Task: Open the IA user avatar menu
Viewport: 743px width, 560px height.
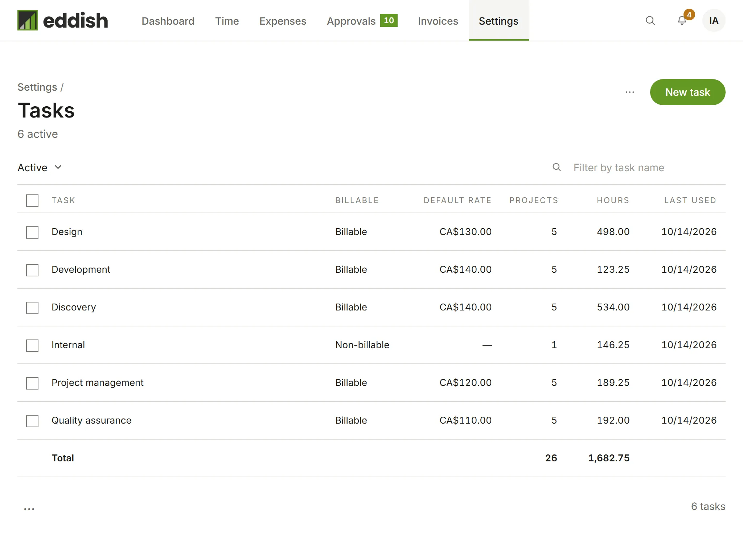Action: pyautogui.click(x=714, y=21)
